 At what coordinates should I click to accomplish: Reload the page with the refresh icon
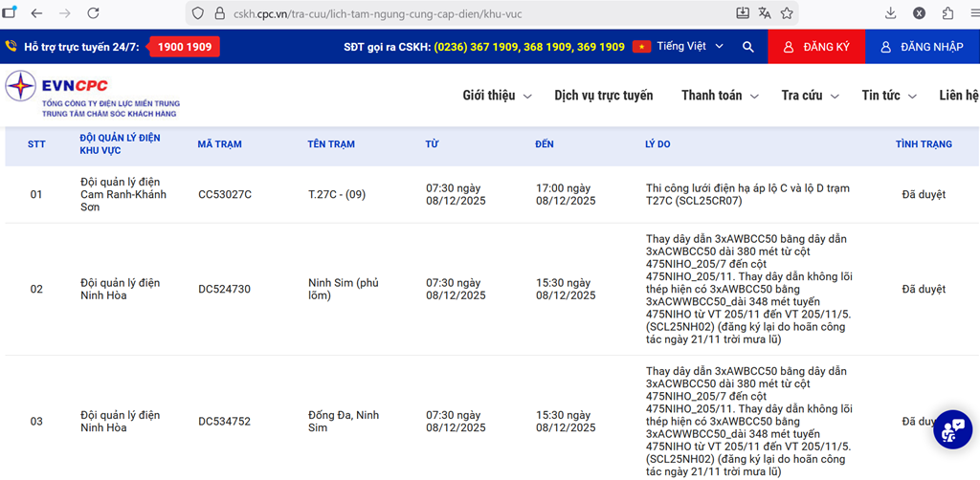[93, 13]
